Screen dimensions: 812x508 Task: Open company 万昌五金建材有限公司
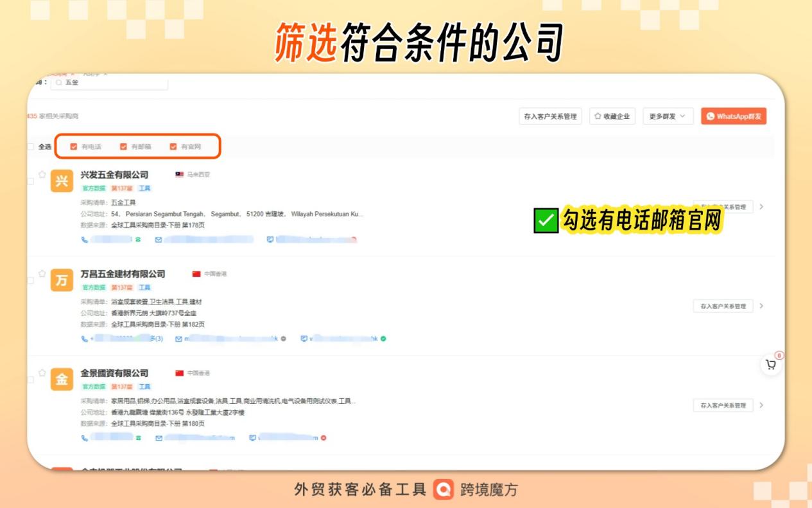pos(123,274)
